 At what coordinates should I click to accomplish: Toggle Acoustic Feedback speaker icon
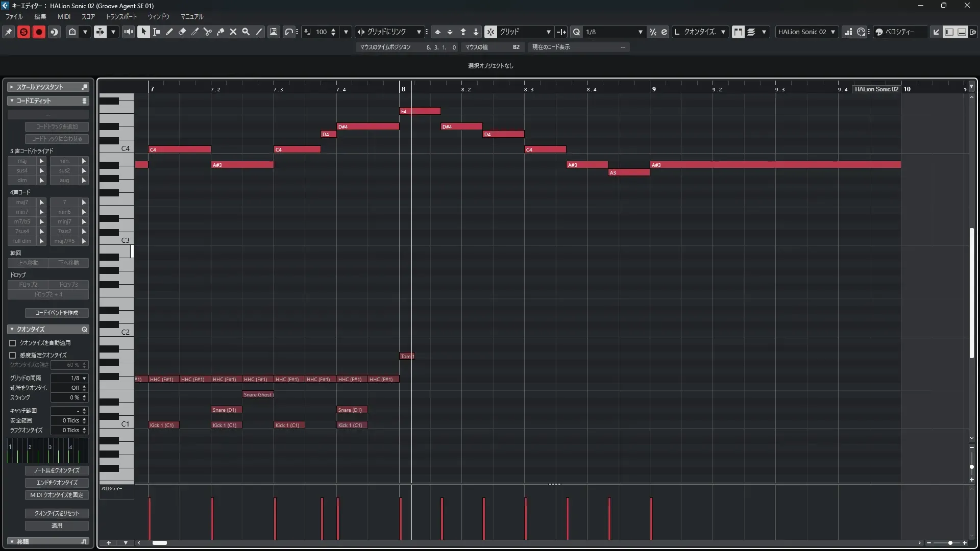(x=129, y=32)
